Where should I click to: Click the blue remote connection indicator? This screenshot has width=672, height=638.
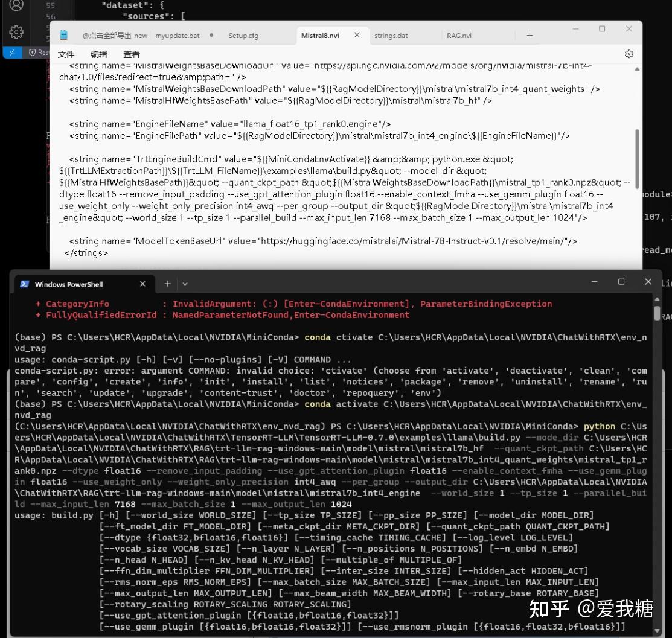(12, 53)
